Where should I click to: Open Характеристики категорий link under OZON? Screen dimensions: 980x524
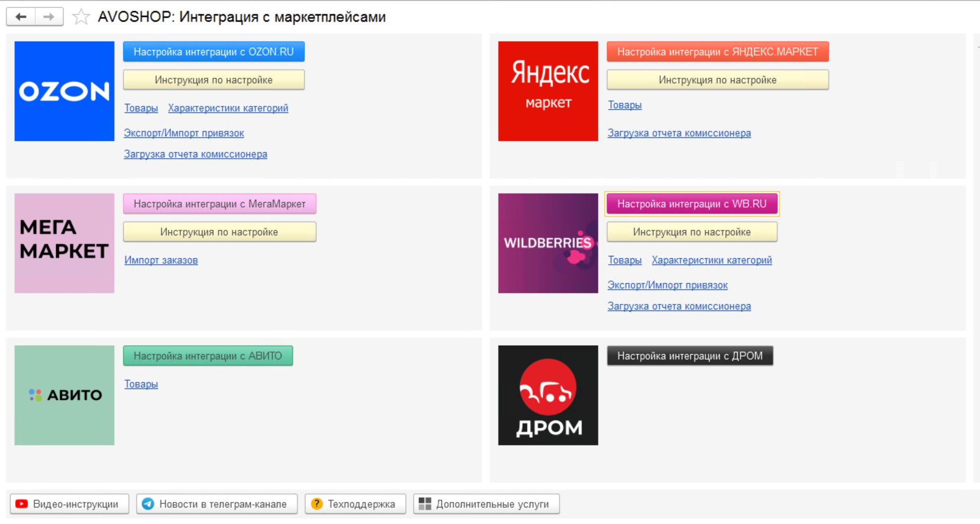coord(228,108)
